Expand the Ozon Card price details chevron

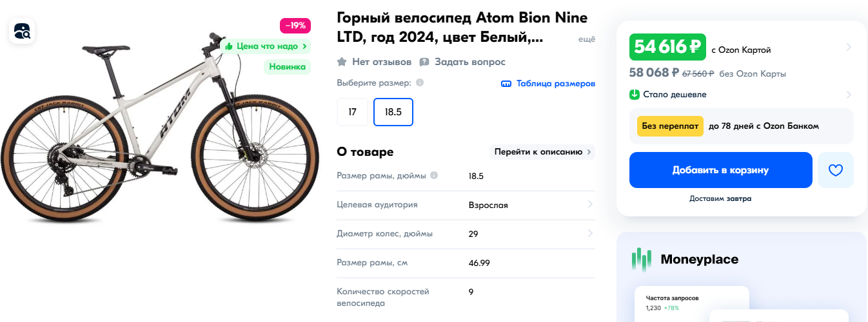pyautogui.click(x=849, y=47)
